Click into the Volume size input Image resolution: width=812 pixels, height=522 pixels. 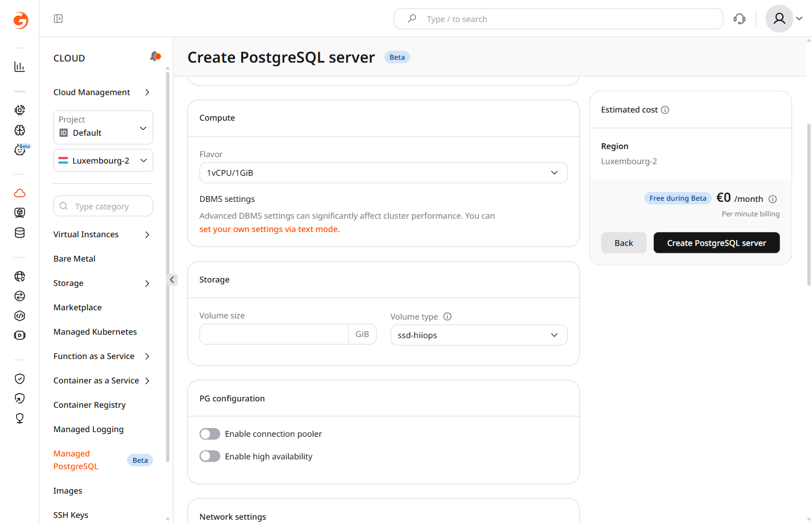tap(274, 334)
